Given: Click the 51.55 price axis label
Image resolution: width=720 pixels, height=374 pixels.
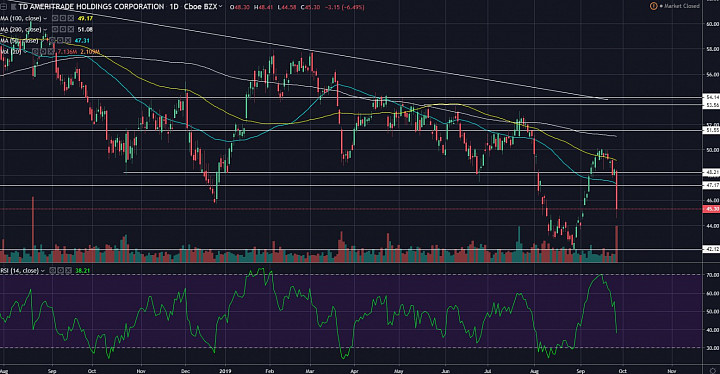Looking at the screenshot, I should [711, 130].
